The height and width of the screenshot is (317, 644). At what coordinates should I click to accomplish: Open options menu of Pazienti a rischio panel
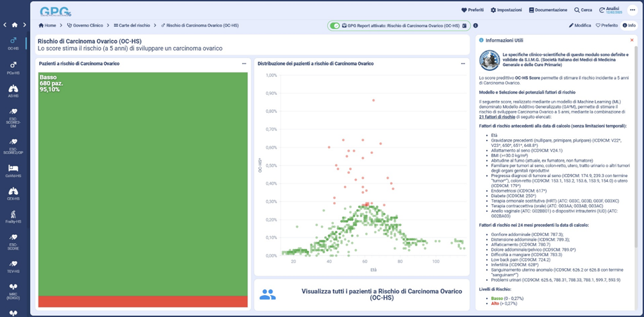244,64
